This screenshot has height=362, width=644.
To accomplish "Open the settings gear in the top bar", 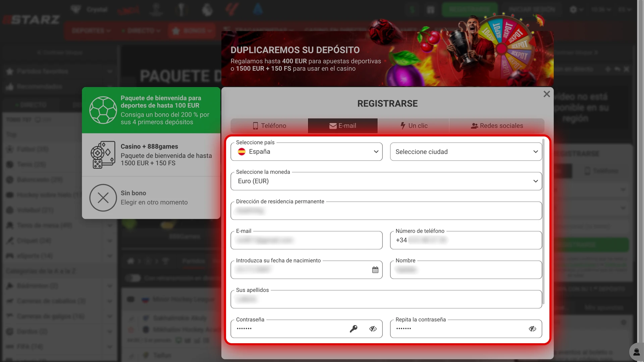I will (x=574, y=9).
